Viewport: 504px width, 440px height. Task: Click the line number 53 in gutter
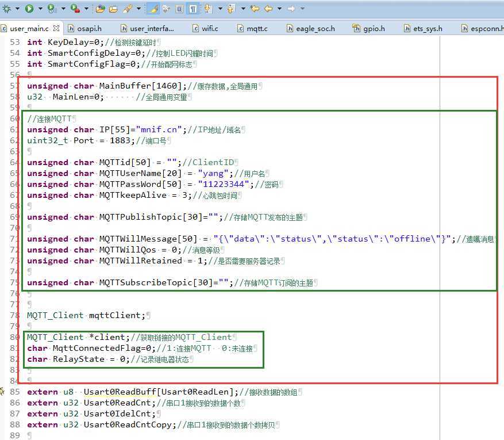[x=15, y=42]
